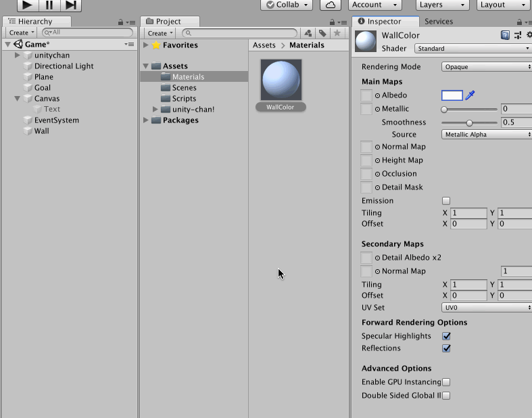Screen dimensions: 532x418
Task: Open the Scripts folder
Action: tap(184, 99)
